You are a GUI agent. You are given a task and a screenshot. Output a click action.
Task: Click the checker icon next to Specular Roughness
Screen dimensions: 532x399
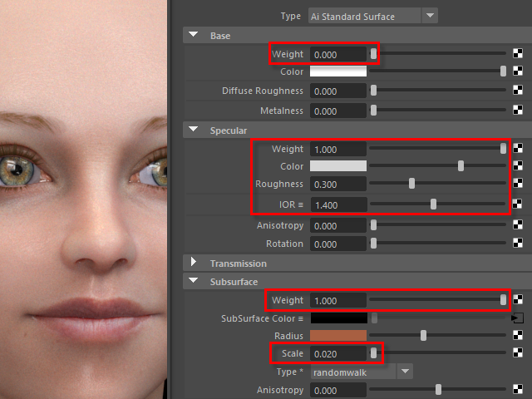[x=520, y=184]
